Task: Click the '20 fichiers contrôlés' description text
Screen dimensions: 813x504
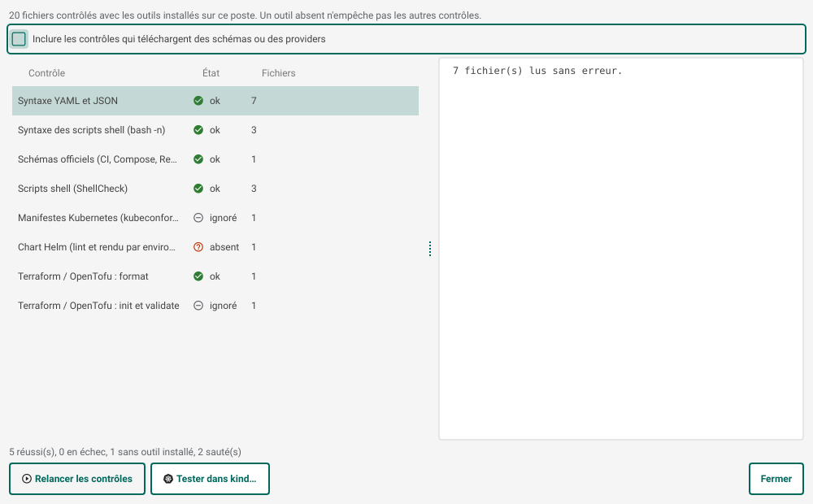Action: click(246, 15)
